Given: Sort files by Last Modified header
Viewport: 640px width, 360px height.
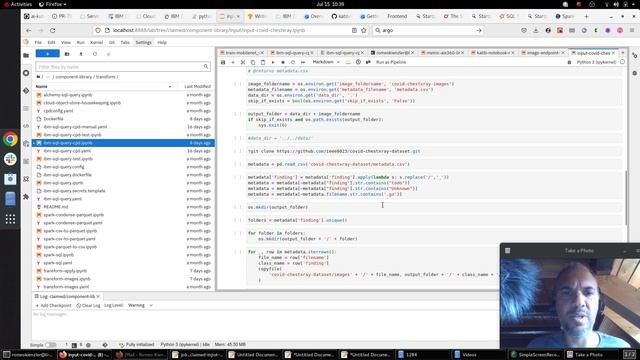Looking at the screenshot, I should (197, 87).
